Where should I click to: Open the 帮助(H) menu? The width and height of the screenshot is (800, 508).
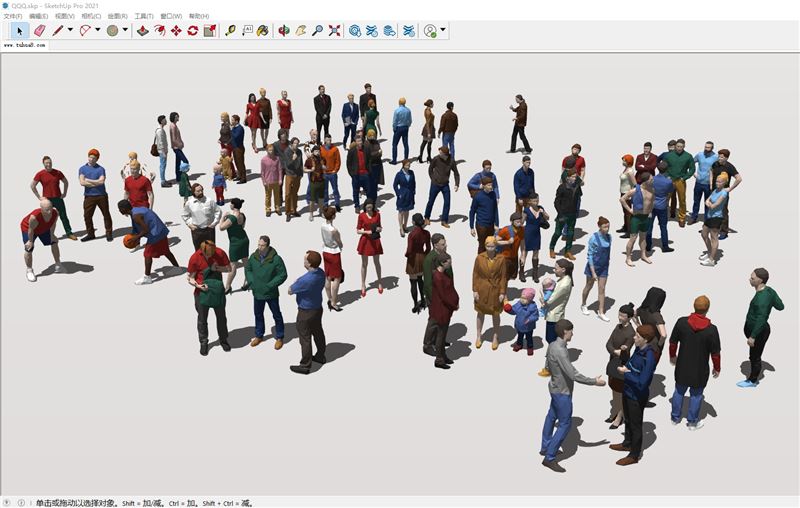pos(199,16)
